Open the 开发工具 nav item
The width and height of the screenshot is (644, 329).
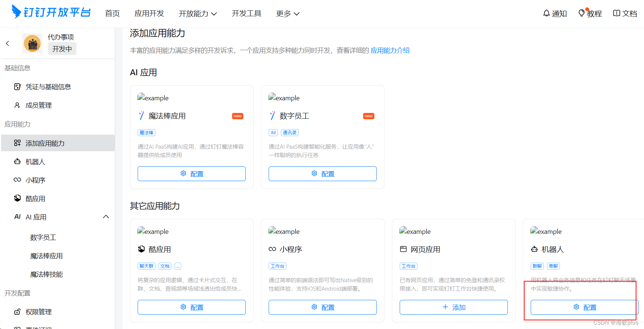247,14
